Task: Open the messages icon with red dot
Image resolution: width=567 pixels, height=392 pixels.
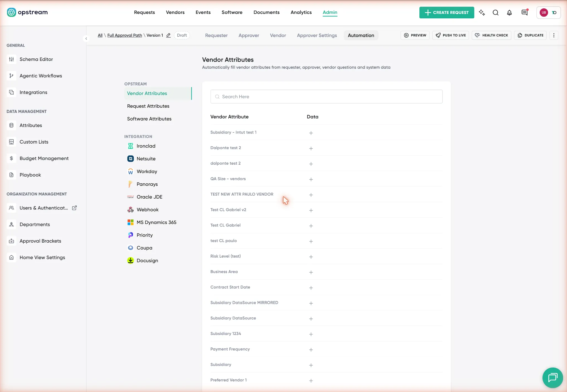Action: click(x=525, y=12)
